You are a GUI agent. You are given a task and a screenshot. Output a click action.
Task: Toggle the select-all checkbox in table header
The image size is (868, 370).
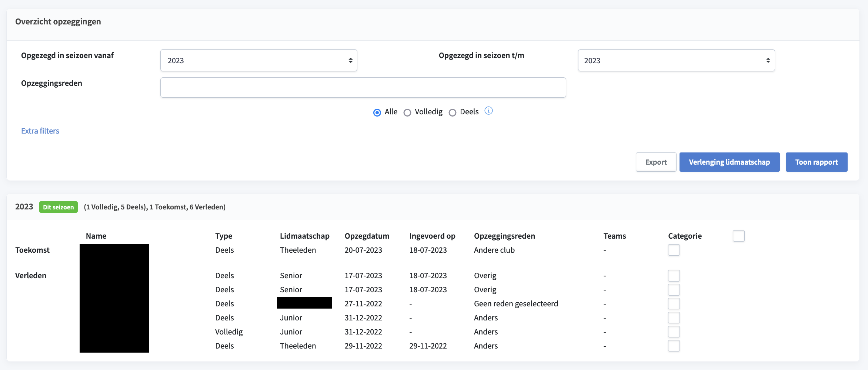pos(738,236)
